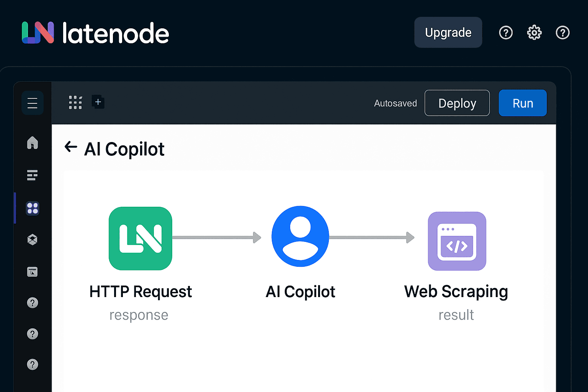588x392 pixels.
Task: Select the AI Copilot node on canvas
Action: [x=300, y=236]
